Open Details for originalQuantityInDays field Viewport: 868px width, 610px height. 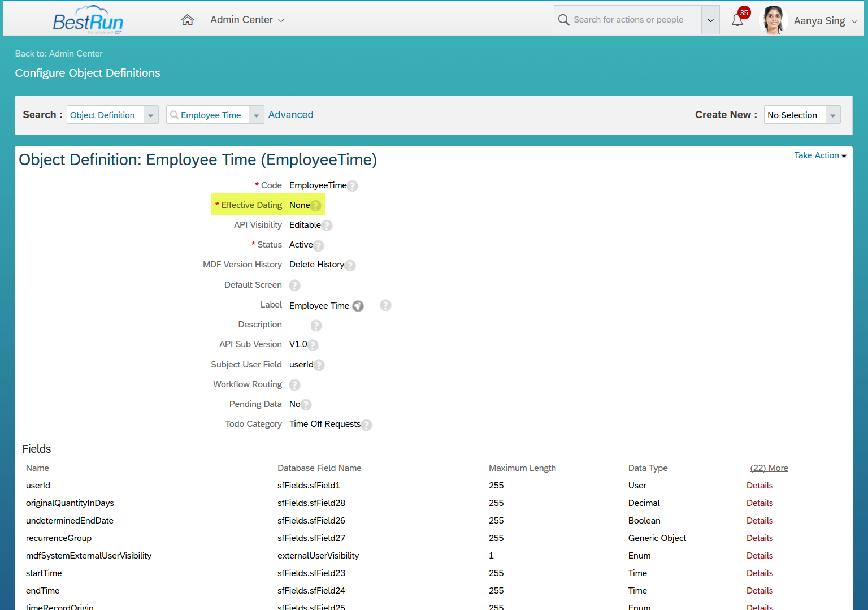tap(759, 503)
